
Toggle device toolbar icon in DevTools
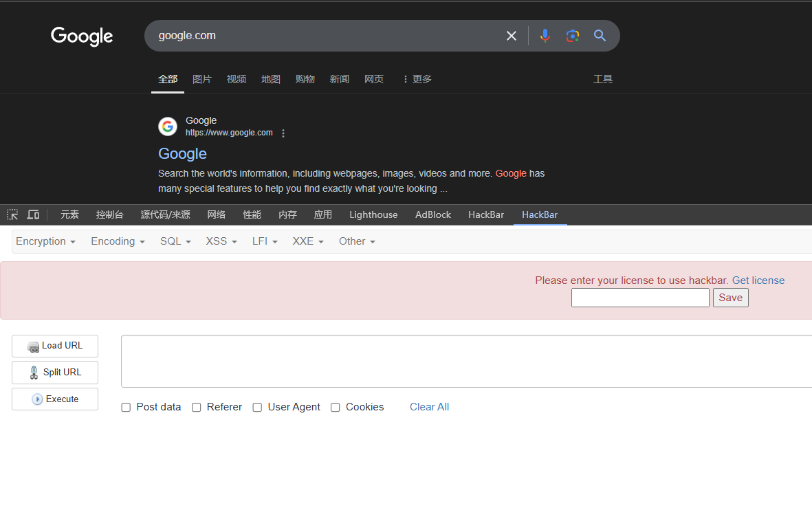click(33, 214)
